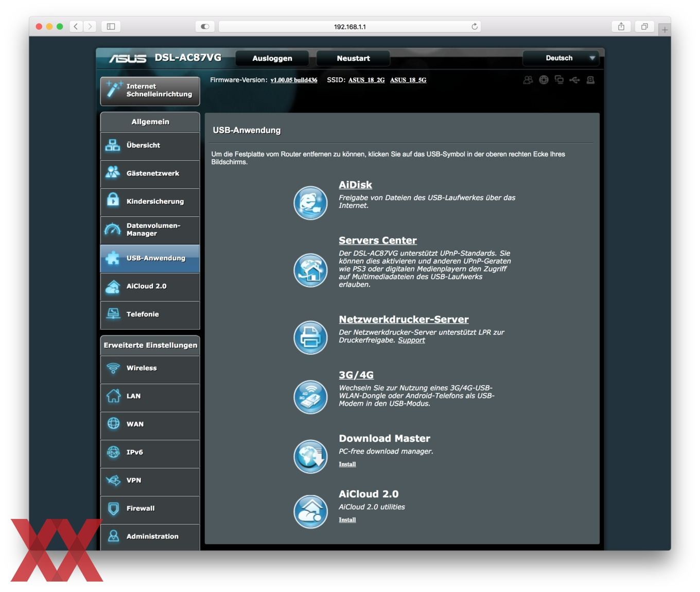Click the Download Master heading text
Image resolution: width=700 pixels, height=592 pixels.
384,439
